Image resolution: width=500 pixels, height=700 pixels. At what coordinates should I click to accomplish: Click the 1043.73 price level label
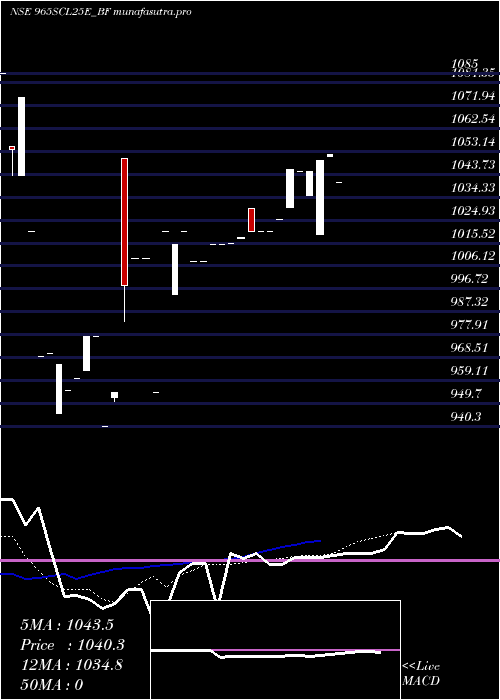click(x=473, y=165)
